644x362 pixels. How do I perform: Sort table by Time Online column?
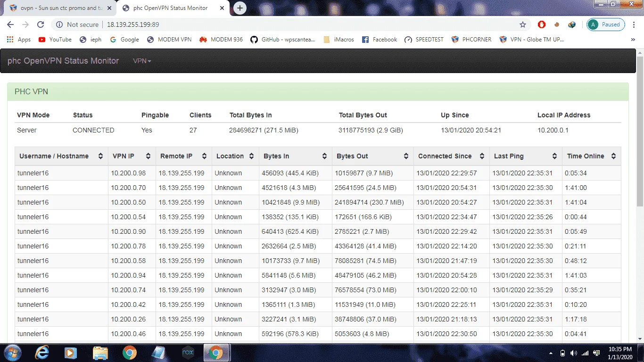[x=592, y=156]
